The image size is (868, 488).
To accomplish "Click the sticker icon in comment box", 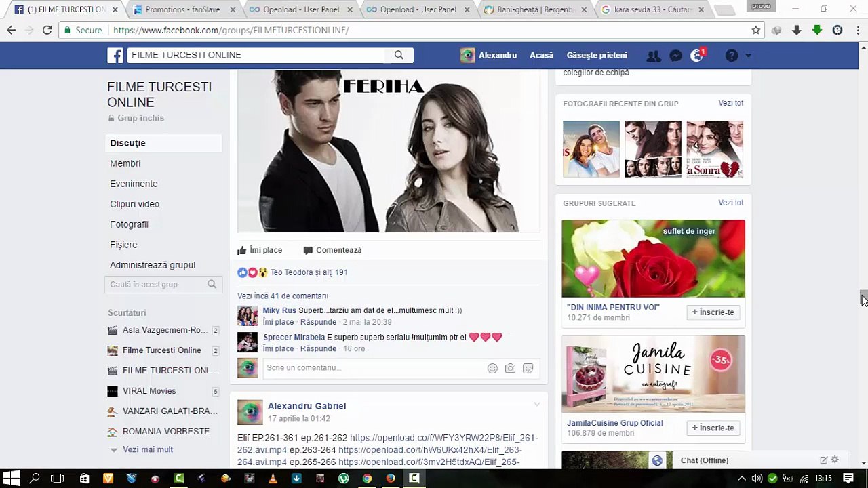I will pyautogui.click(x=528, y=368).
